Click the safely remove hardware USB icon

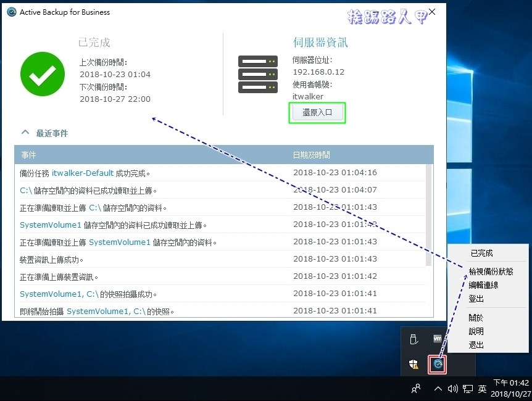(414, 339)
